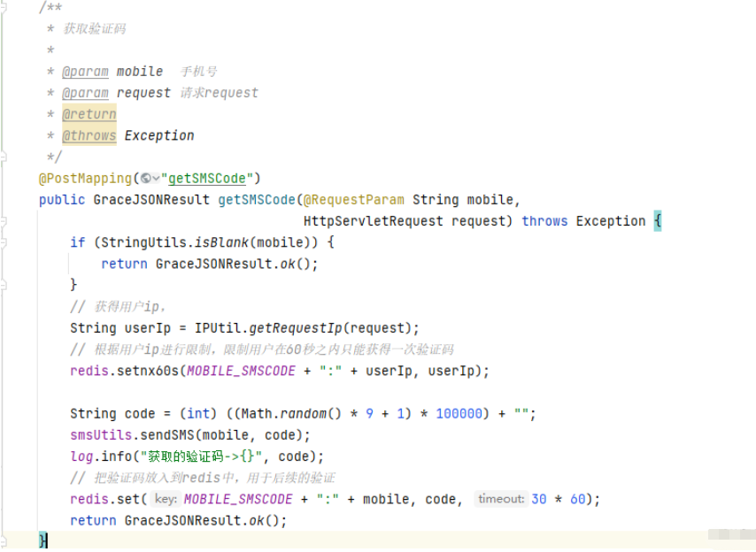The height and width of the screenshot is (552, 756).
Task: Click GraceJSONResult return type in method signature
Action: coord(151,200)
